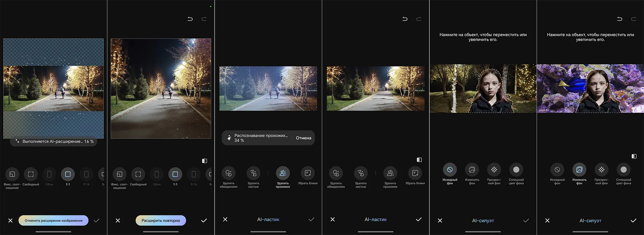Tap the "Выполняется AI-расширение… 16 %" progress indicator

point(54,141)
